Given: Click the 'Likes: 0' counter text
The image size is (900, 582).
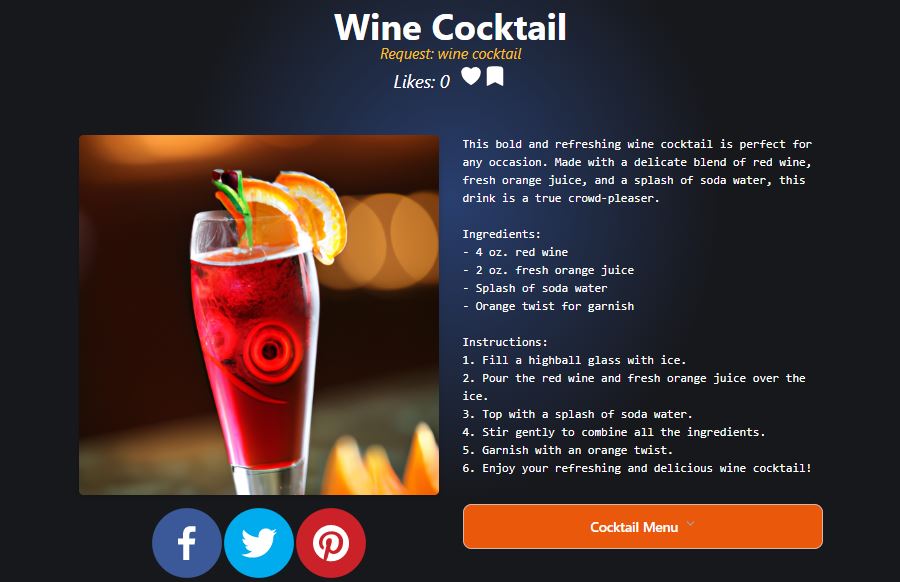Looking at the screenshot, I should [x=422, y=82].
